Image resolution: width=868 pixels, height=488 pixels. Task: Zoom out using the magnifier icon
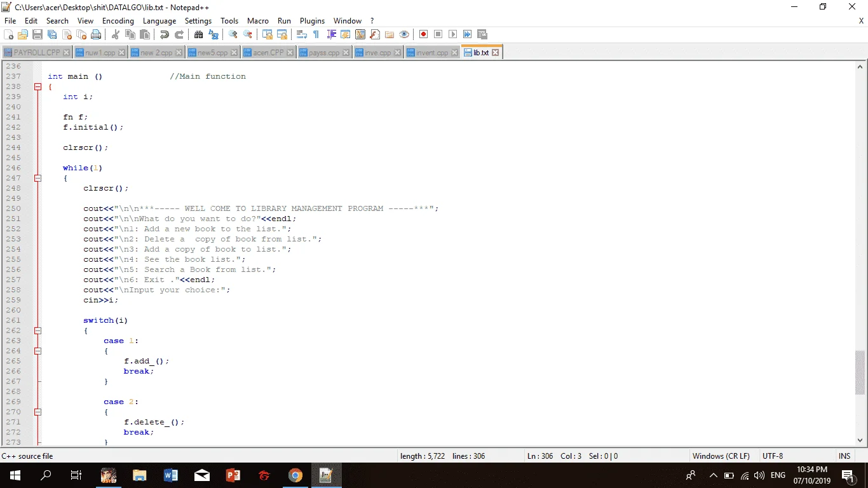click(x=247, y=34)
